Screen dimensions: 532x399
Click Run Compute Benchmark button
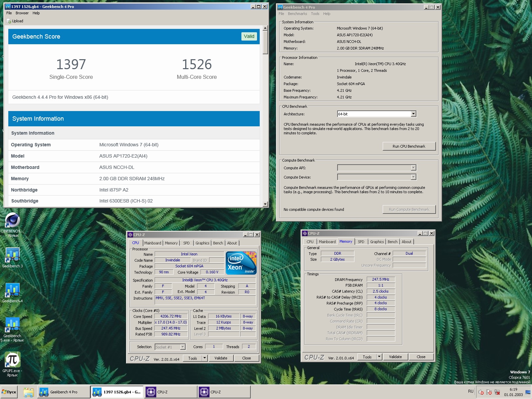(409, 209)
